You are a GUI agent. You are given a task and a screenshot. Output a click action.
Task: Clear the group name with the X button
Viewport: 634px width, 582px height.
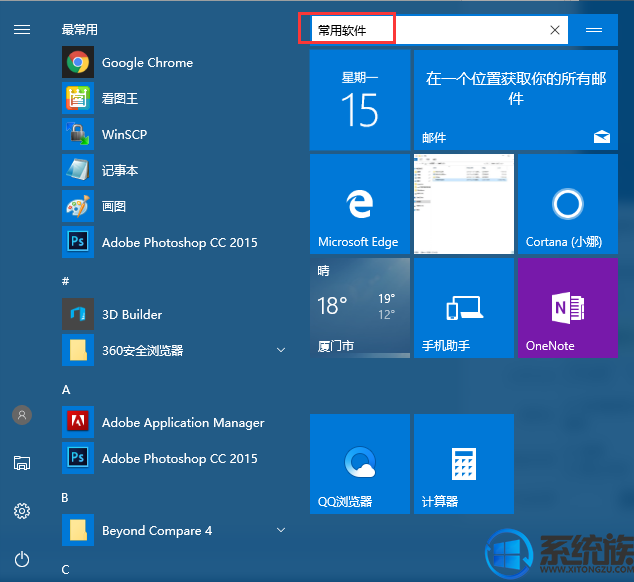555,30
